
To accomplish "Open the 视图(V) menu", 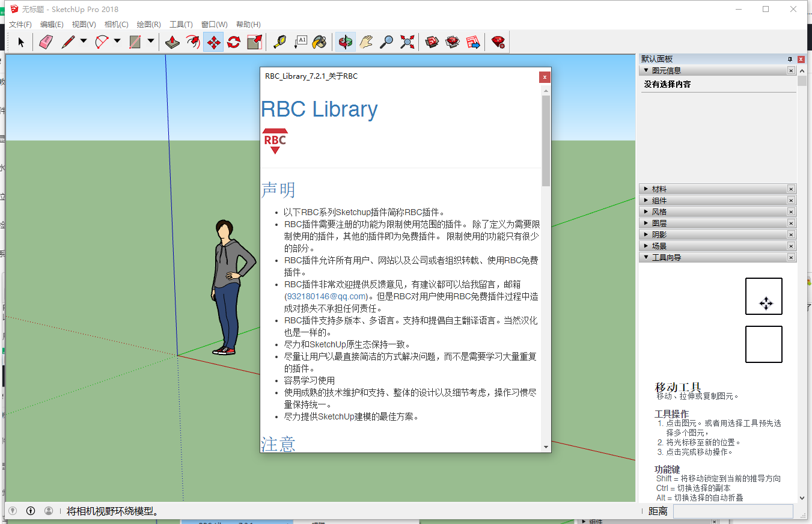I will [84, 25].
